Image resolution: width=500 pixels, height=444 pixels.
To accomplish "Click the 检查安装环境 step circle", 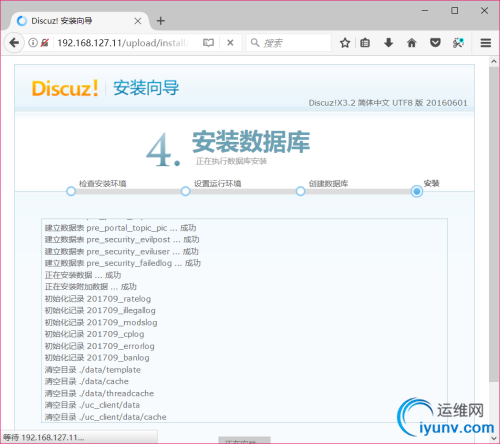I will 71,191.
